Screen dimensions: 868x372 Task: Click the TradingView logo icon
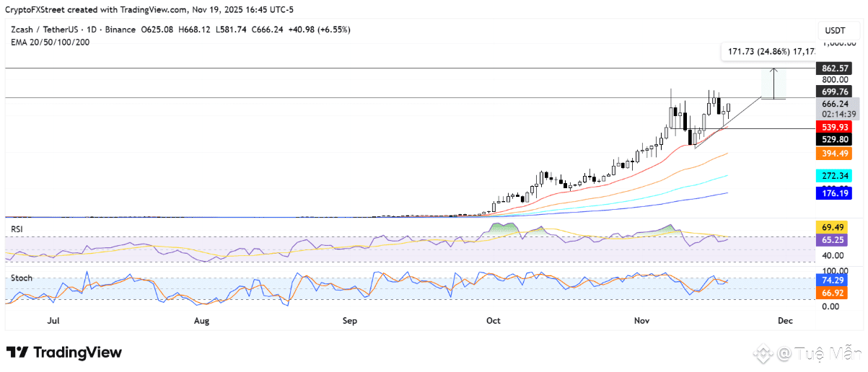click(17, 353)
